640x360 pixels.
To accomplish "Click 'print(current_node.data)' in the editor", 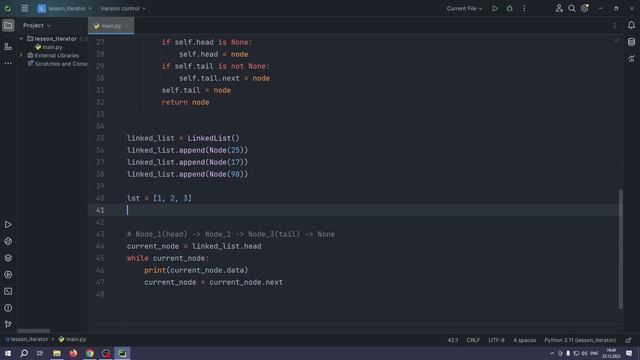I will pos(196,270).
